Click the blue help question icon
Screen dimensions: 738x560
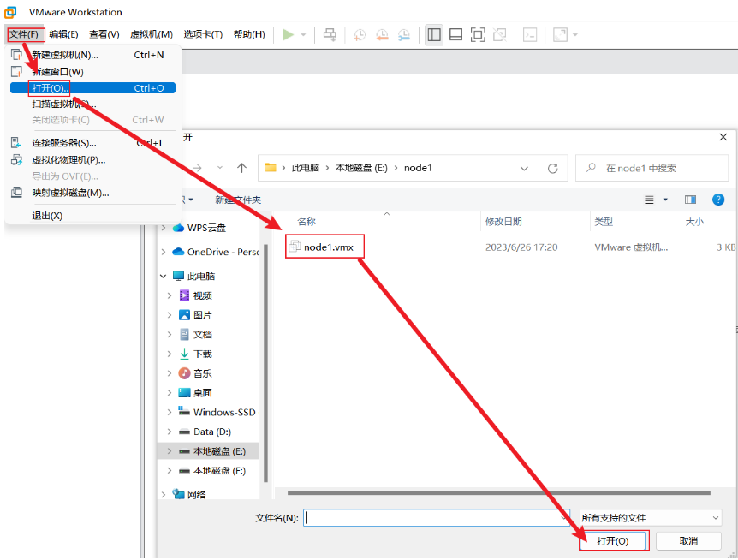(718, 200)
